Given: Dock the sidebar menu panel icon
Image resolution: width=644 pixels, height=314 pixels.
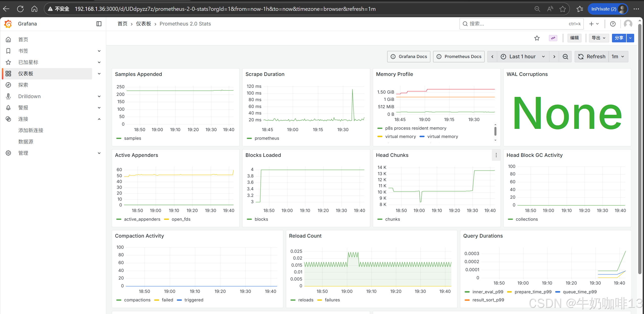Looking at the screenshot, I should coord(99,24).
